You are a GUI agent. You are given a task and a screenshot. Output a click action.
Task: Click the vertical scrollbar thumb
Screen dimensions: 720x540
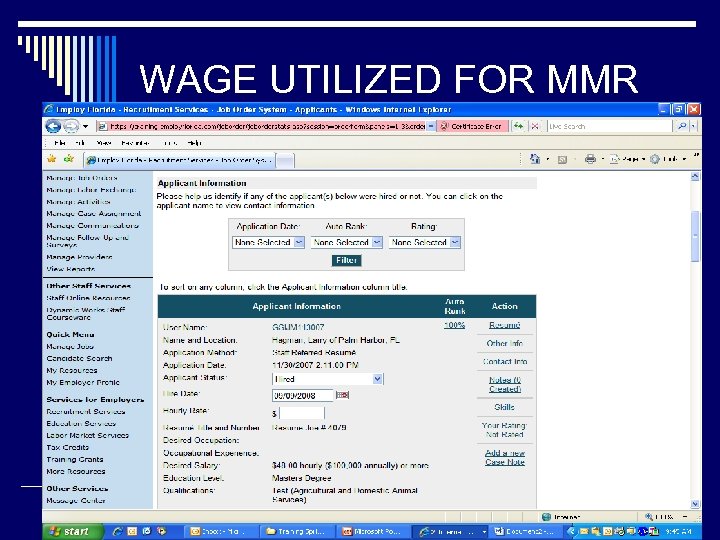pyautogui.click(x=695, y=236)
